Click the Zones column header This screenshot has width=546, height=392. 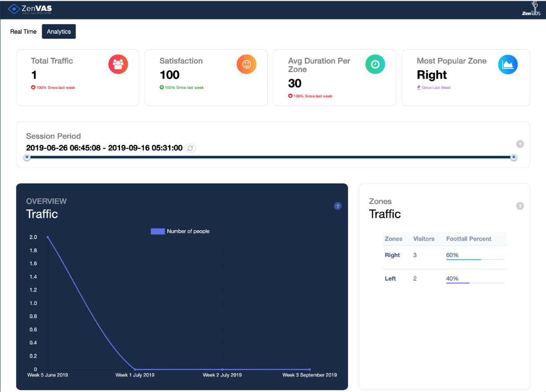(x=393, y=239)
